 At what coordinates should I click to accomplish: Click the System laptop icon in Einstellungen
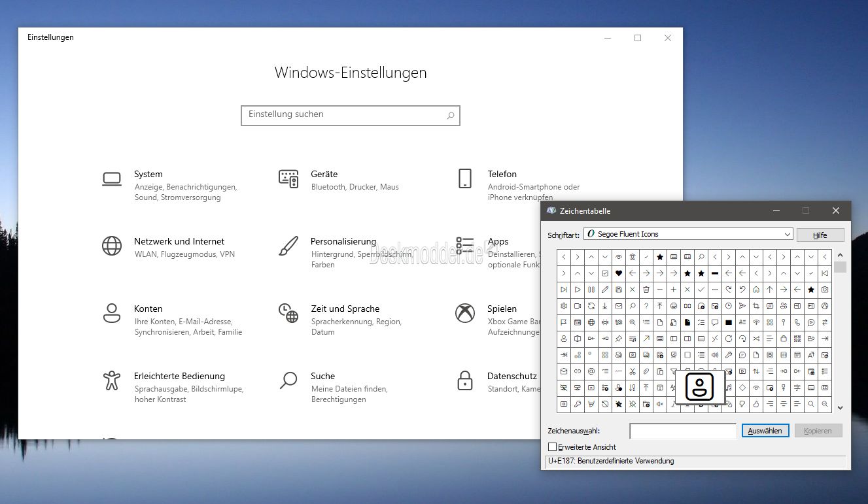[x=112, y=178]
